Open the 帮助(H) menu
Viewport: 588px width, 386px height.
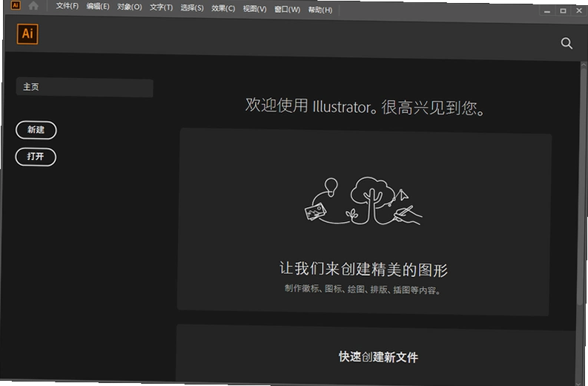pyautogui.click(x=320, y=10)
